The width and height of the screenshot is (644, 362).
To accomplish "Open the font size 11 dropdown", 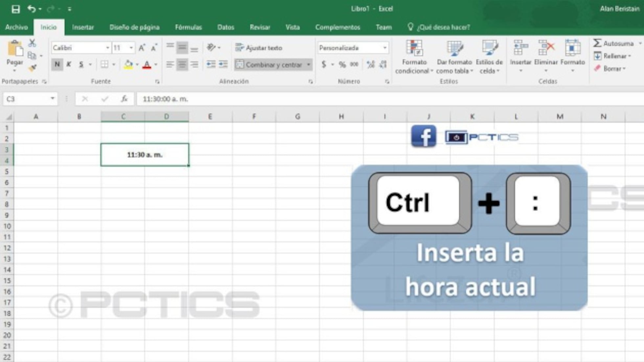I will 131,48.
